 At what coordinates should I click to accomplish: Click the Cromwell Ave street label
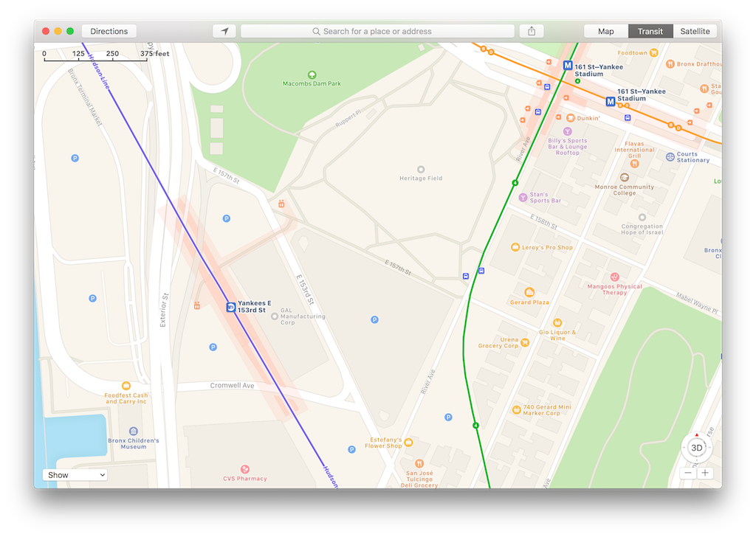click(232, 385)
